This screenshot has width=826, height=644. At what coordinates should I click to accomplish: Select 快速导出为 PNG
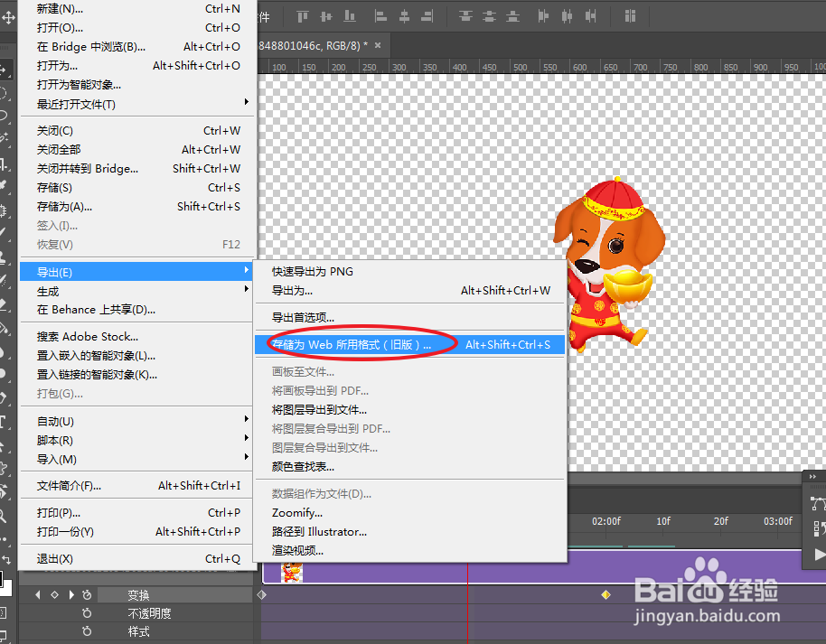tap(410, 272)
